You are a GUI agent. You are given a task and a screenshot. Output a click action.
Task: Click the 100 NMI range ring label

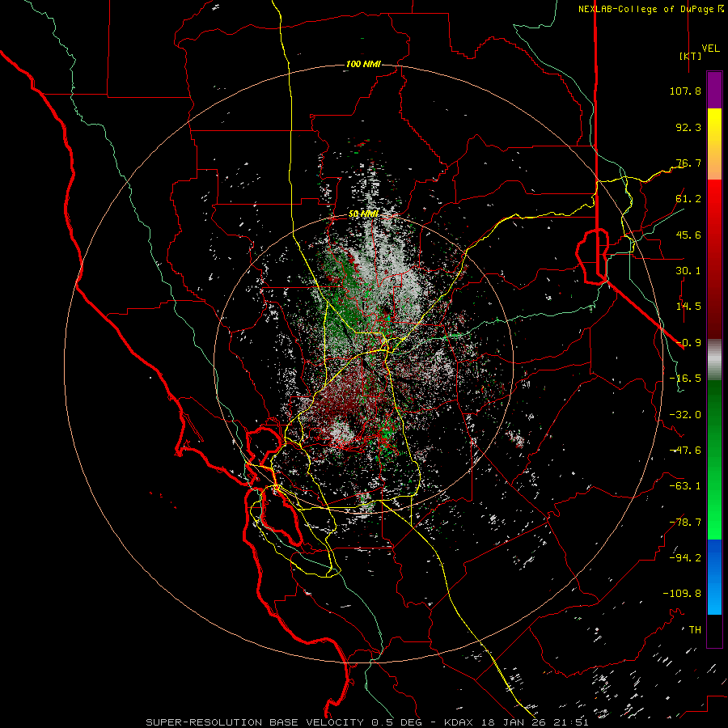point(363,64)
